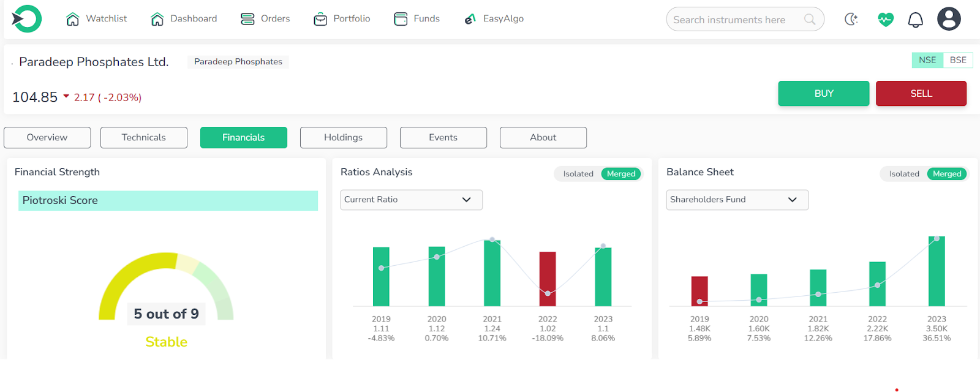This screenshot has height=392, width=980.
Task: Switch exchange to NSE
Action: click(x=927, y=60)
